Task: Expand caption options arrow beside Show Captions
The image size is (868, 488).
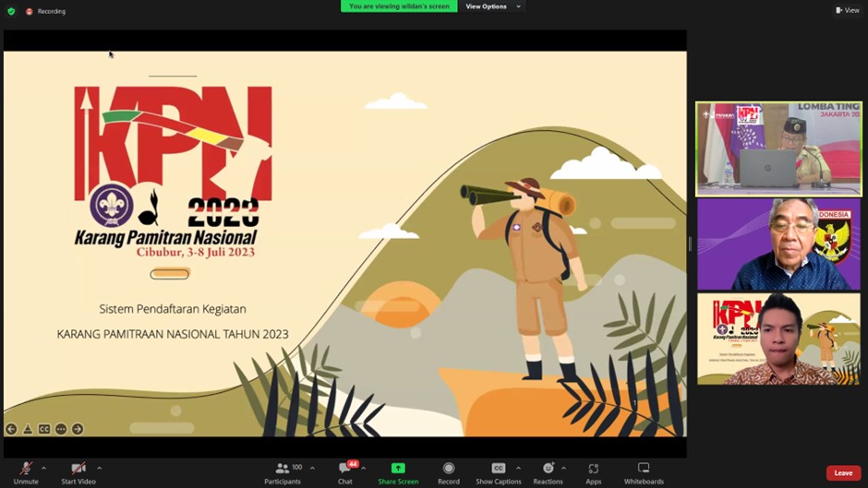Action: (x=518, y=468)
